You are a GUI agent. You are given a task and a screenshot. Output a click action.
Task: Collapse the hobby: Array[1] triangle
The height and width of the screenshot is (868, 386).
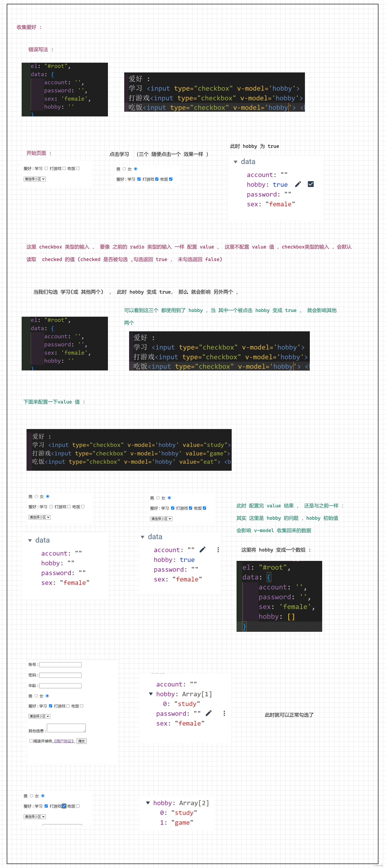pyautogui.click(x=151, y=694)
